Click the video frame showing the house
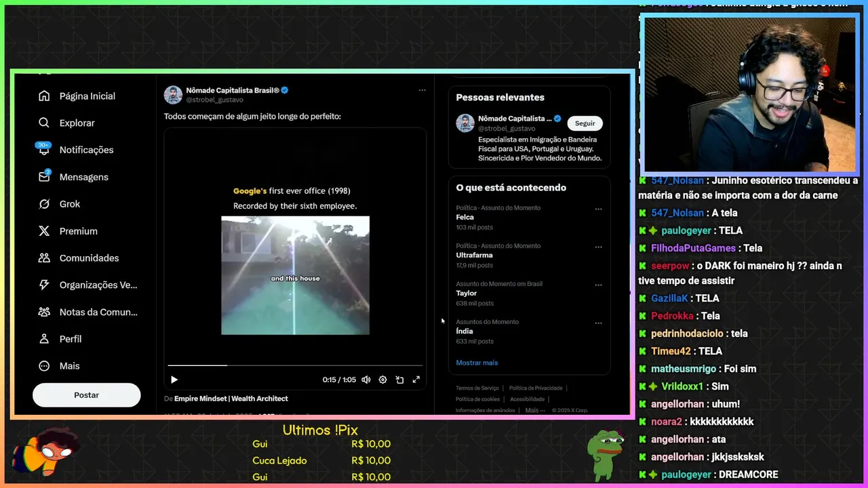The image size is (868, 488). click(x=295, y=275)
